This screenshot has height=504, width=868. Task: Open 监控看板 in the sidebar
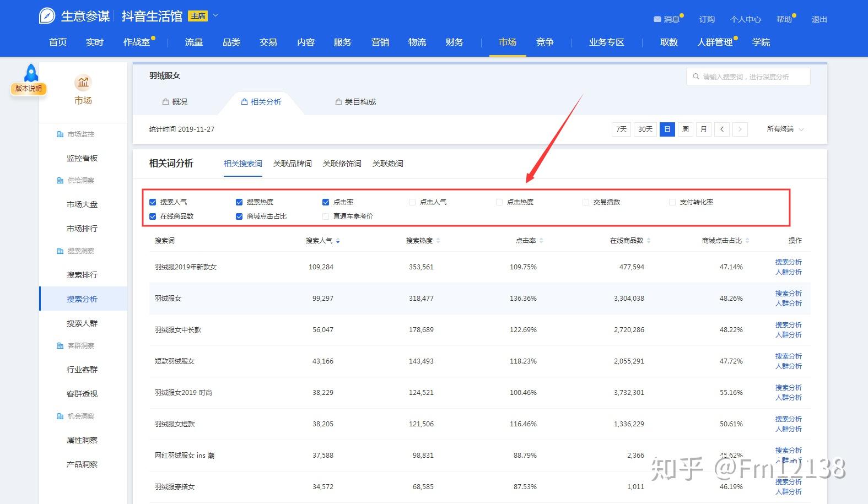[x=82, y=158]
